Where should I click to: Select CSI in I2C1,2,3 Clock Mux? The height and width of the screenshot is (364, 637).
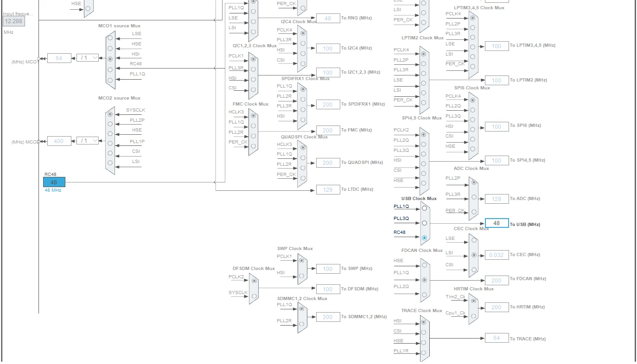[253, 90]
